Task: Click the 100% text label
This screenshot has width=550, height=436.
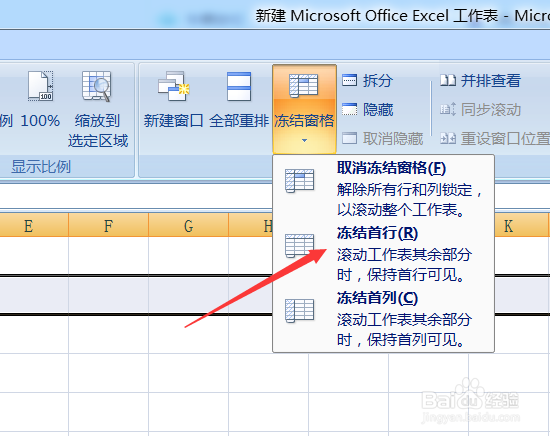Action: pos(40,121)
